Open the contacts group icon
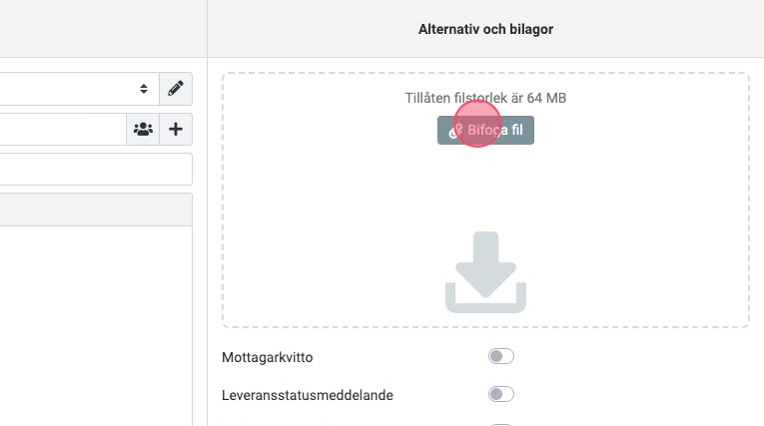 (x=143, y=129)
